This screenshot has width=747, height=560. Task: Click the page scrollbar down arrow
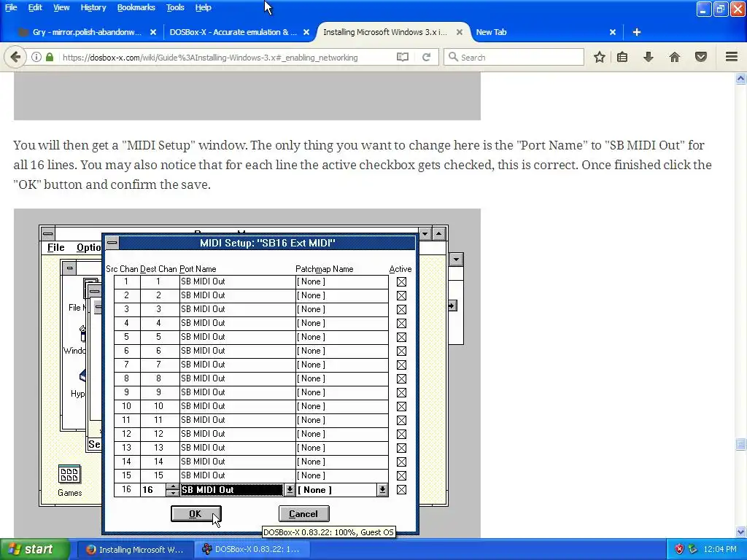pos(740,532)
